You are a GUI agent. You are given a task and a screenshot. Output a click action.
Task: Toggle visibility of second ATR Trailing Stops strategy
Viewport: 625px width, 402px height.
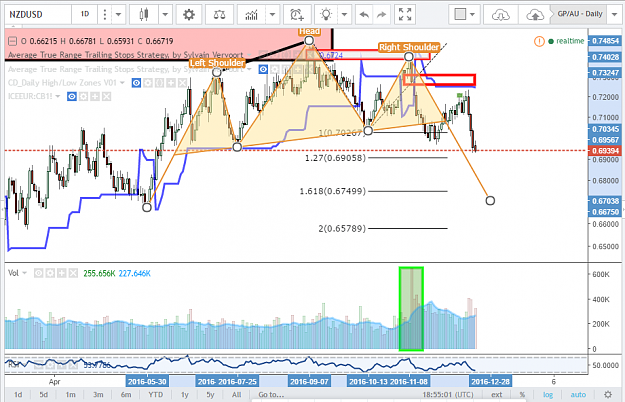tap(263, 69)
